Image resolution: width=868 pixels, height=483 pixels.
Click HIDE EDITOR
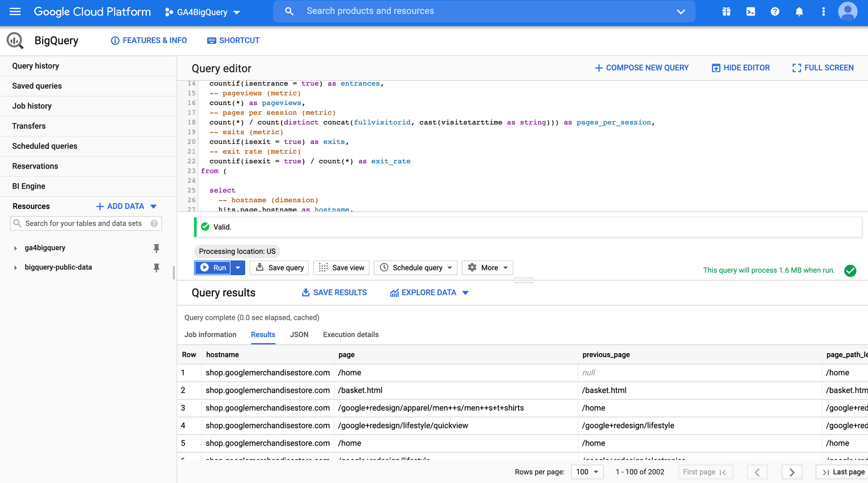[x=741, y=68]
